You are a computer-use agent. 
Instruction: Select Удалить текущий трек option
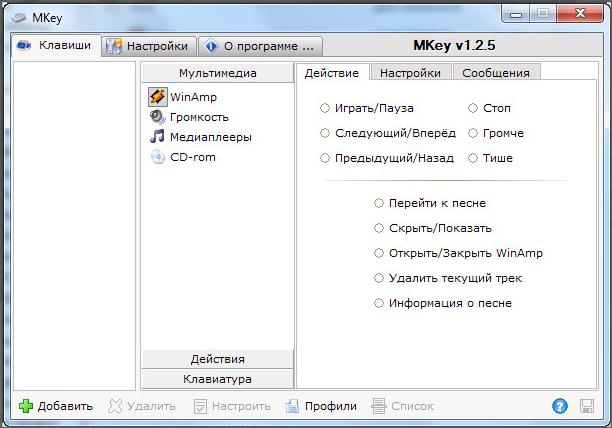pos(379,278)
